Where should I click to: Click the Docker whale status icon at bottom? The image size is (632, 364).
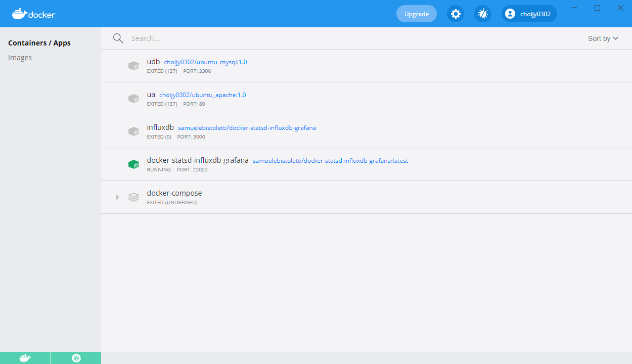tap(25, 358)
